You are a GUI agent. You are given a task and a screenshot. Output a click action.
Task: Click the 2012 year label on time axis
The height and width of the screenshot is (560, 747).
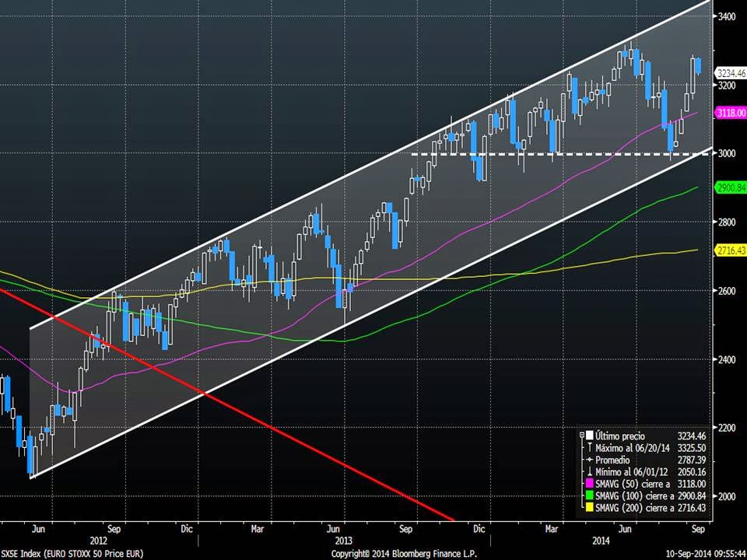99,541
